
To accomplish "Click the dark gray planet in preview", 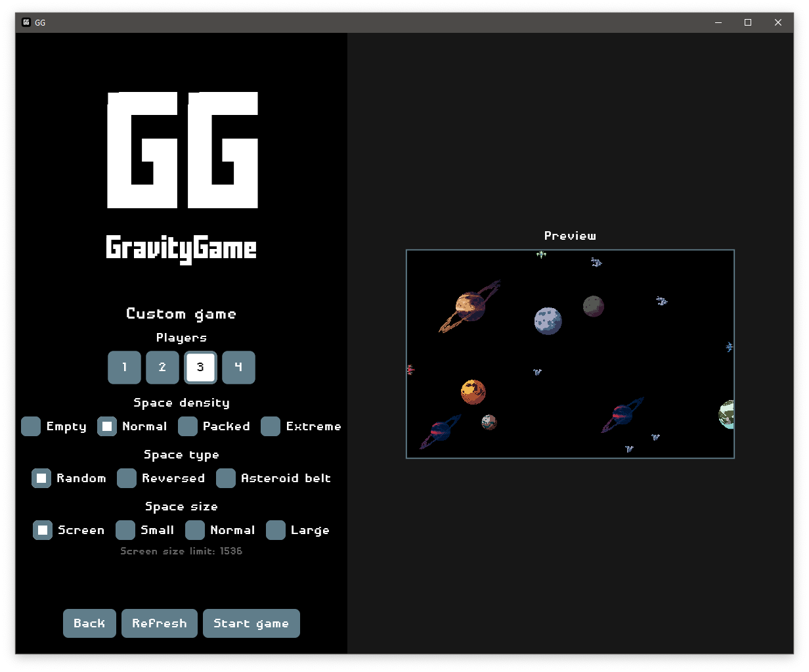I will [x=594, y=306].
